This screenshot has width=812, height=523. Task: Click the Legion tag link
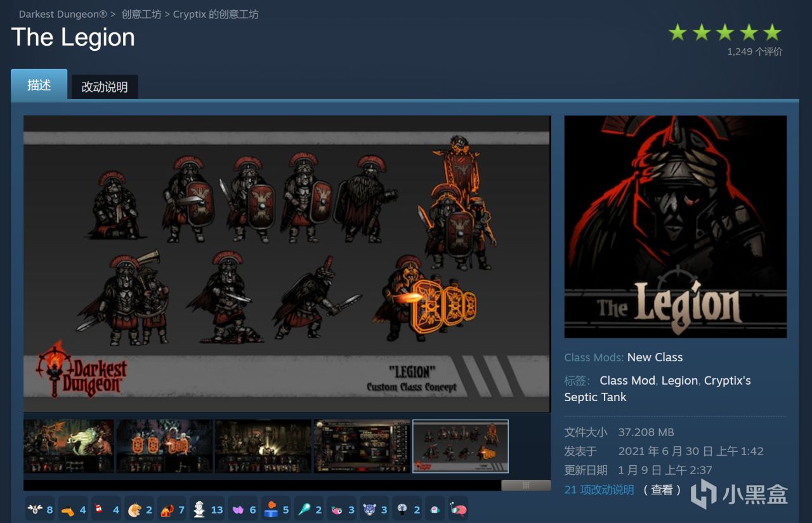[x=679, y=380]
